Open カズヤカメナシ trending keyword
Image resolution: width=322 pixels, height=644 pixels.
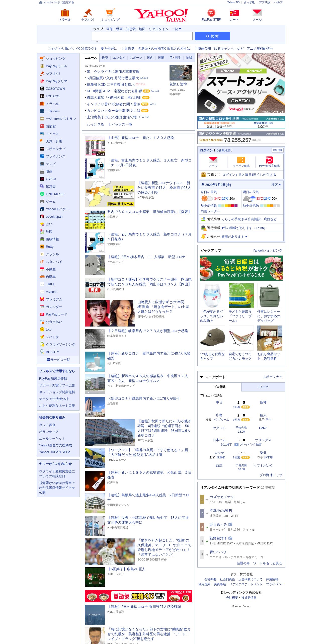point(222,497)
